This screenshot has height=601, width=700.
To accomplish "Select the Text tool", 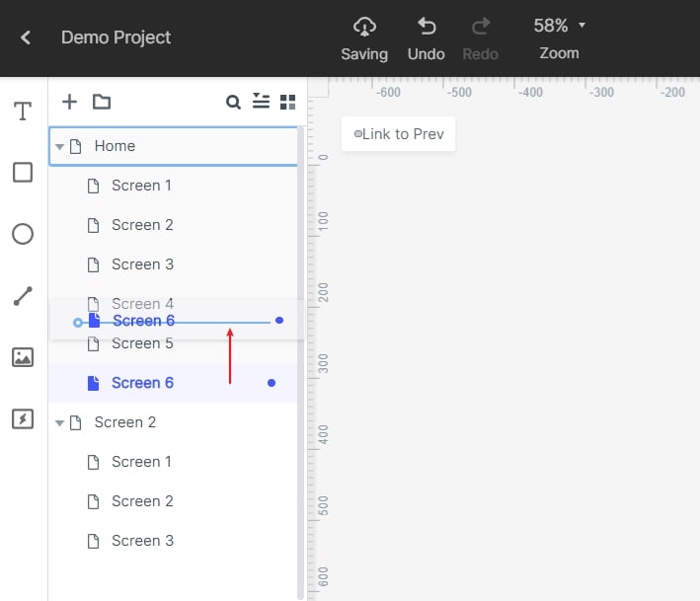I will point(23,112).
